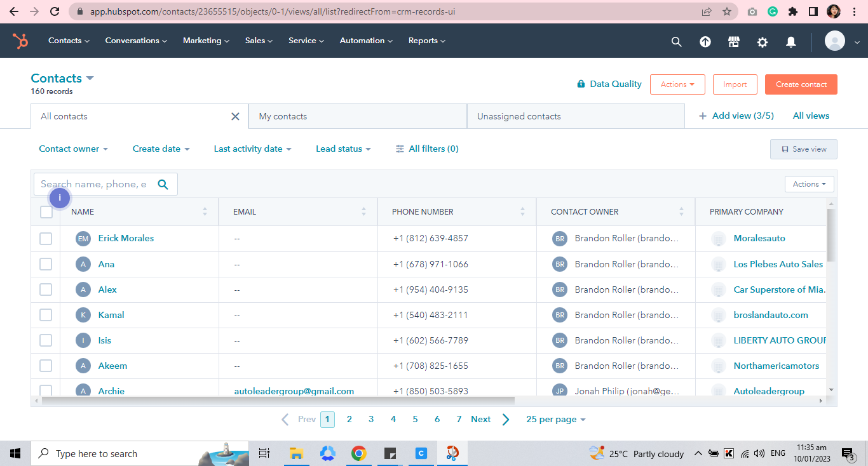868x466 pixels.
Task: Click the Chrome icon in the taskbar
Action: click(x=358, y=453)
